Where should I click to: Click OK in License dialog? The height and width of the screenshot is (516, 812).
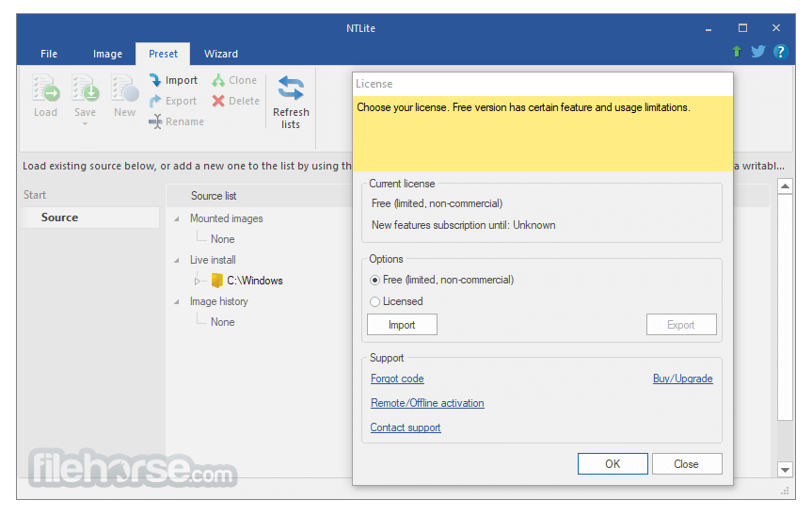click(613, 463)
